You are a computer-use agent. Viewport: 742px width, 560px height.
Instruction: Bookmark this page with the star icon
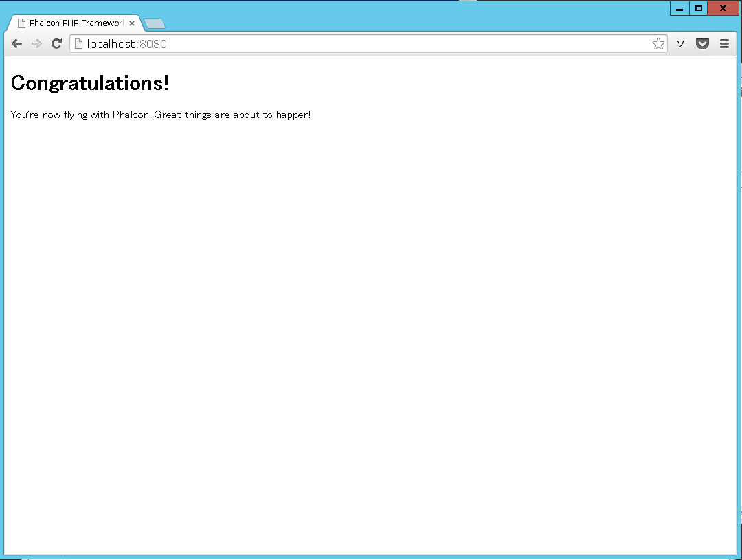[658, 44]
